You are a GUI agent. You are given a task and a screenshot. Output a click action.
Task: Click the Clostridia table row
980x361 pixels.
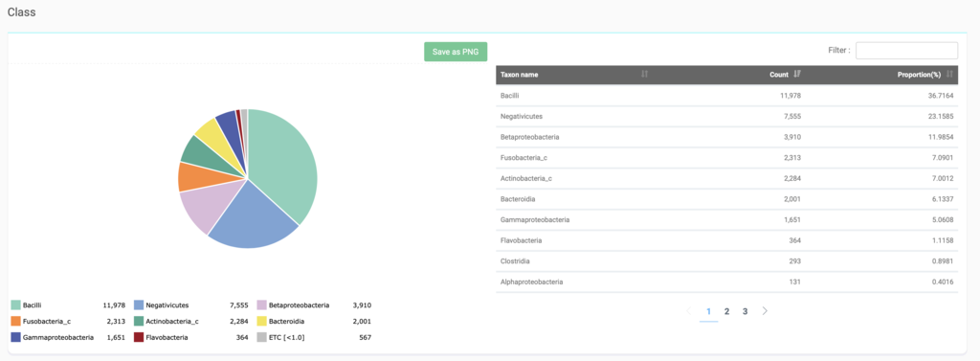(x=727, y=260)
